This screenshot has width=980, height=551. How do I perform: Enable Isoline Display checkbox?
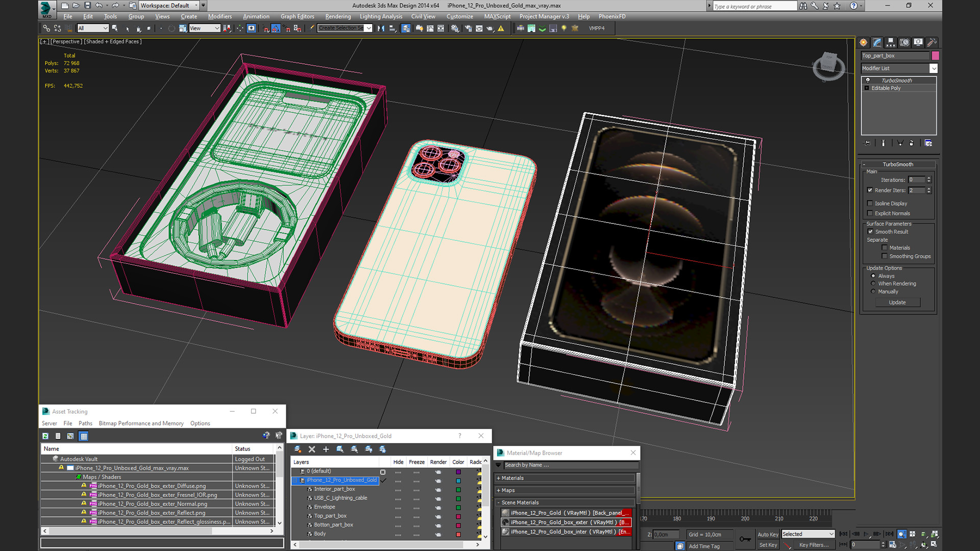[x=870, y=203]
